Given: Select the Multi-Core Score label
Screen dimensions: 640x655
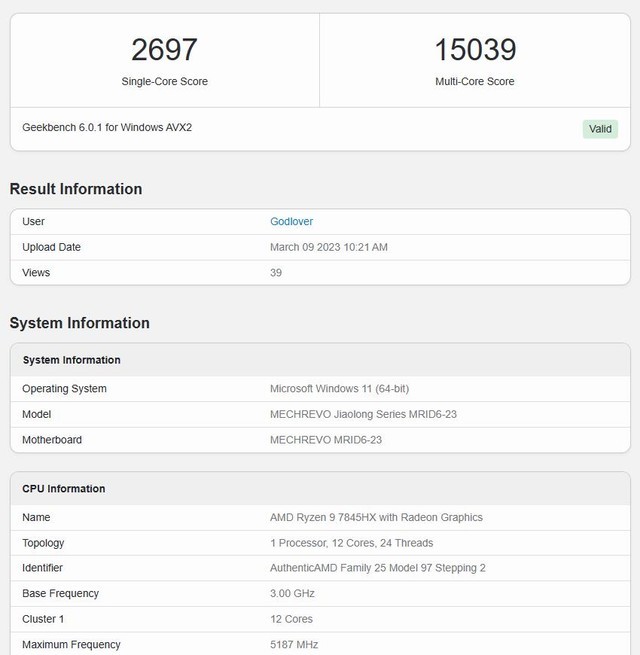Looking at the screenshot, I should tap(474, 81).
